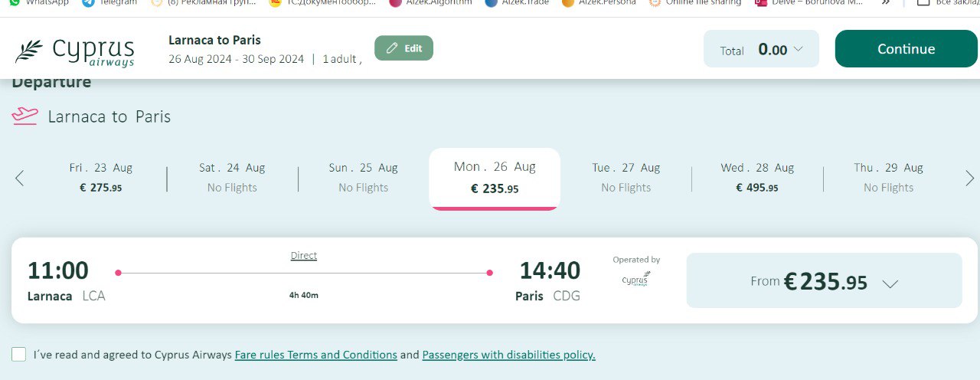Screen dimensions: 980x380
Task: Click the pencil Edit button
Action: pos(403,48)
